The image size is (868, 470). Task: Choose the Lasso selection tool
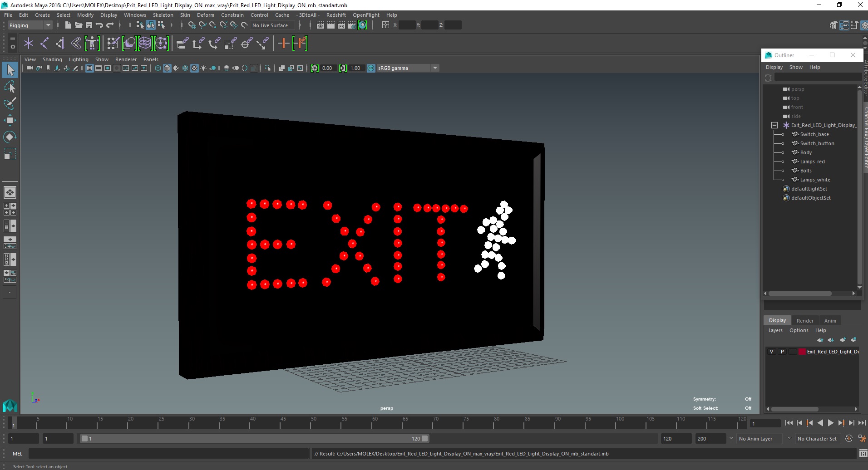(x=10, y=87)
